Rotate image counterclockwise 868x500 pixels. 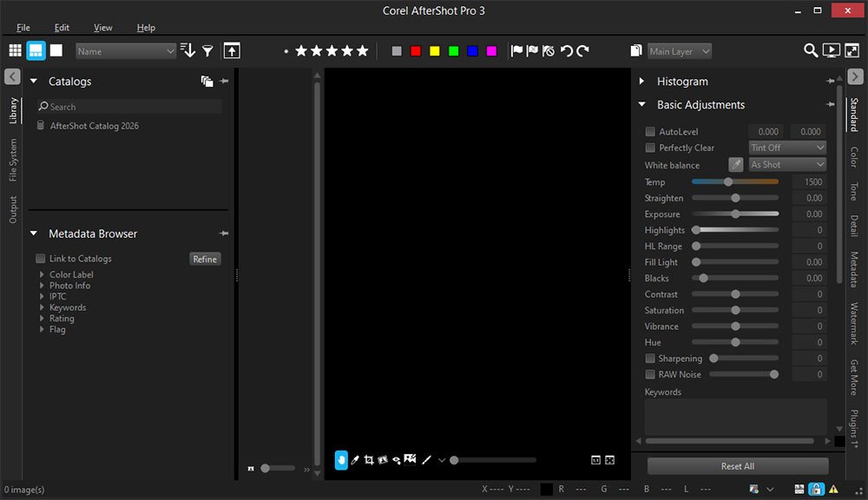(x=566, y=51)
